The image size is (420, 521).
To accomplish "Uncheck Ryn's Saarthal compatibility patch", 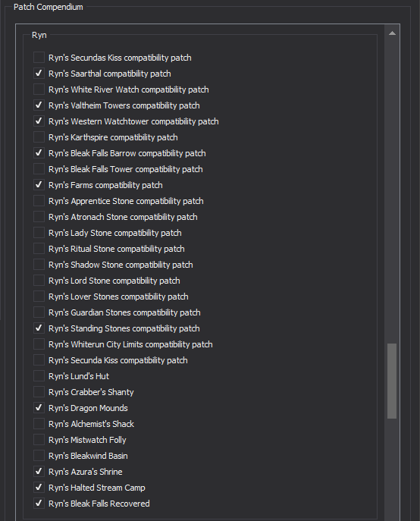I will 39,74.
